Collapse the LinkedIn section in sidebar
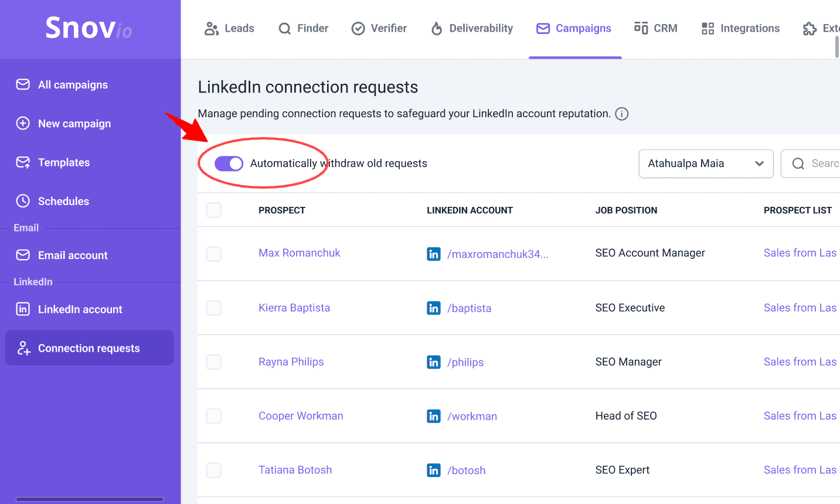 coord(33,282)
